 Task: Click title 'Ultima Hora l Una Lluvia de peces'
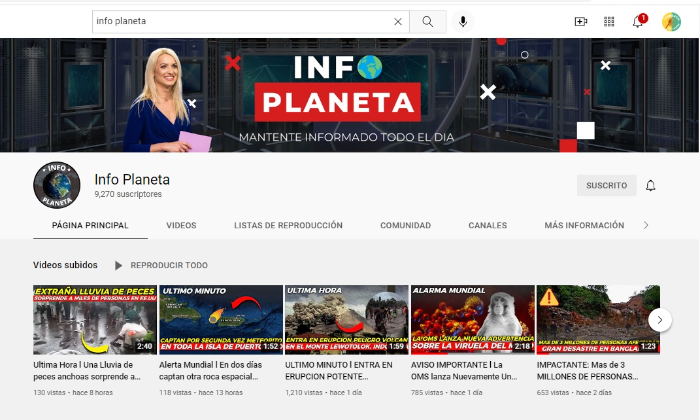(87, 370)
